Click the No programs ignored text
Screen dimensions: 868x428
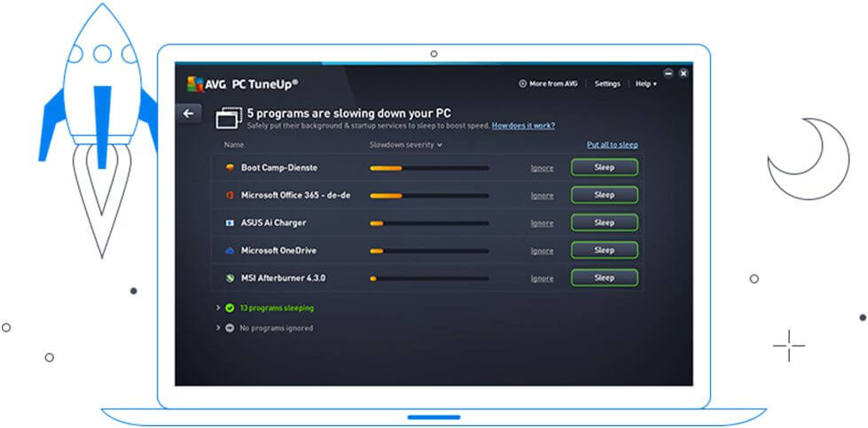[x=277, y=328]
